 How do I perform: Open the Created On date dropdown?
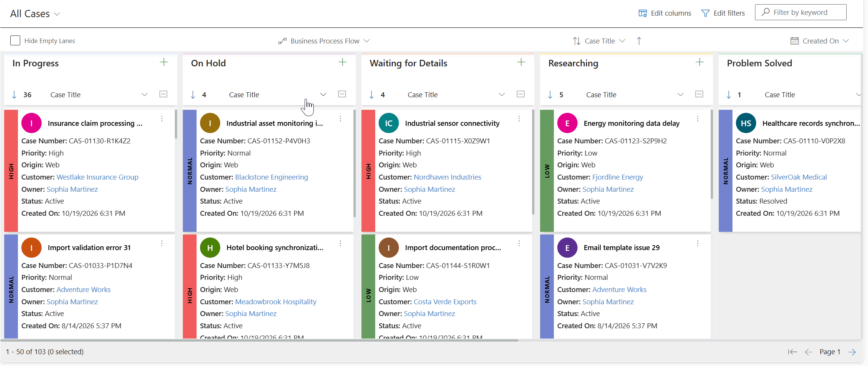tap(820, 41)
